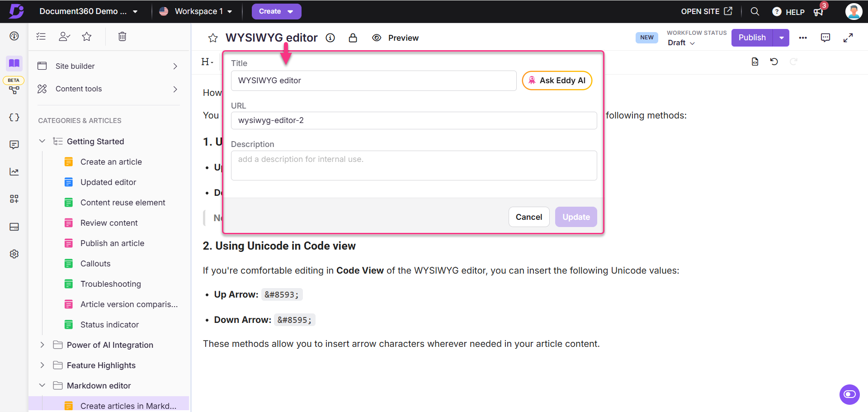Open the article comments icon
This screenshot has height=412, width=868.
click(826, 38)
